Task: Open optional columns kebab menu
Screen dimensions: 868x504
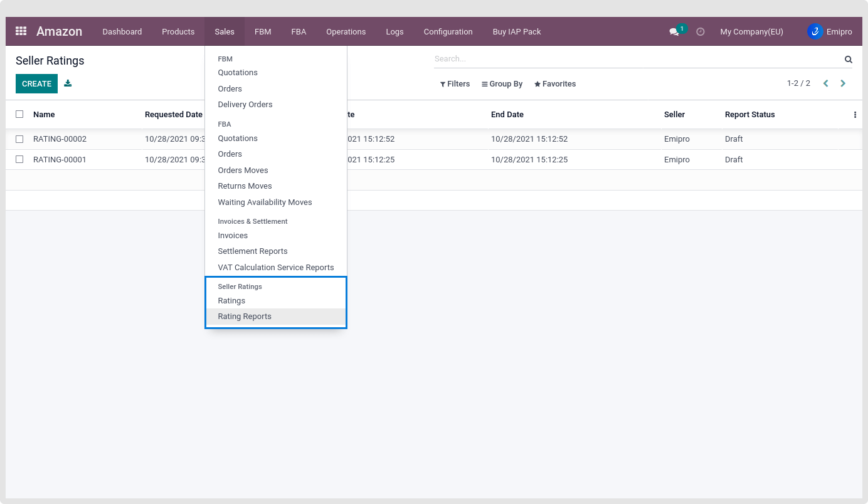Action: [x=855, y=115]
